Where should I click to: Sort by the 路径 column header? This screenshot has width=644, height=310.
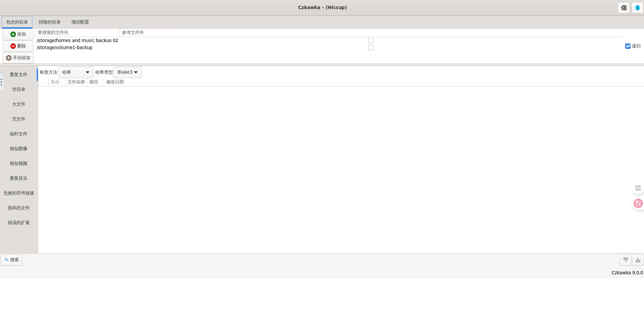coord(95,82)
